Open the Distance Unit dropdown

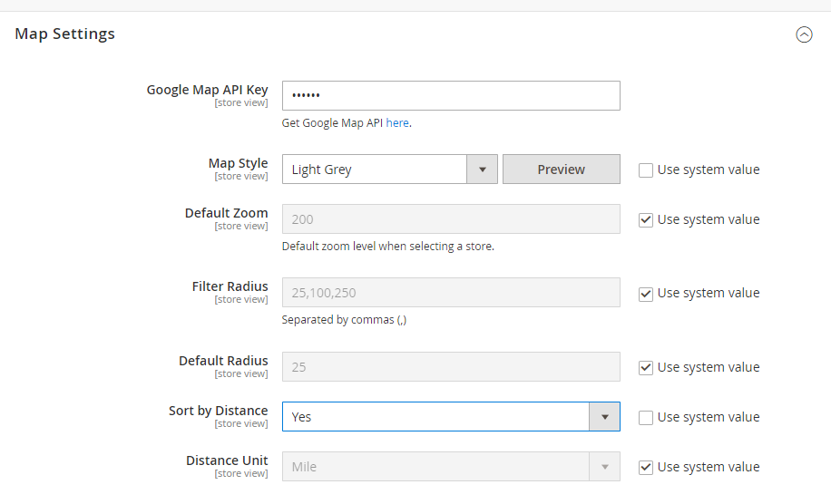[435, 467]
